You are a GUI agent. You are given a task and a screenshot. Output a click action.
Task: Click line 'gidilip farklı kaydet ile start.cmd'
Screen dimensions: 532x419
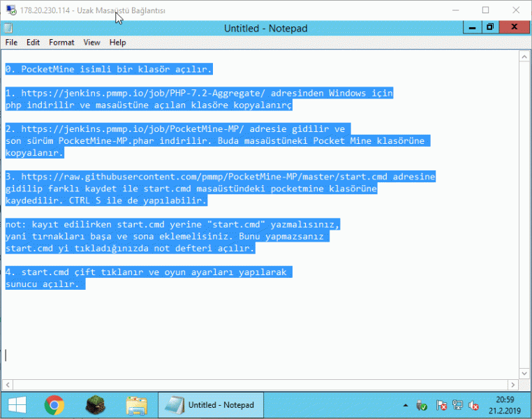191,189
